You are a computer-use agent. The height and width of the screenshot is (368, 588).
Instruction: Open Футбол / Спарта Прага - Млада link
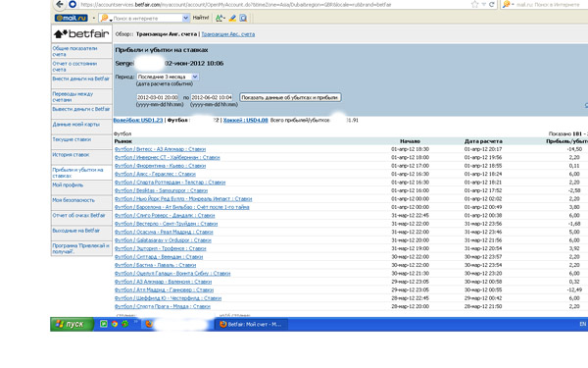(163, 306)
